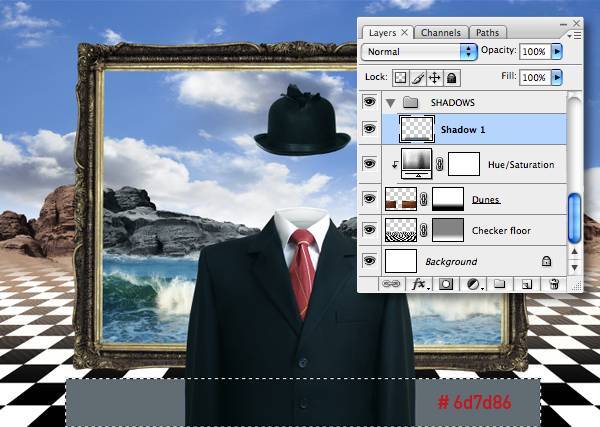Click the Fill 100% field
600x427 pixels.
[535, 78]
